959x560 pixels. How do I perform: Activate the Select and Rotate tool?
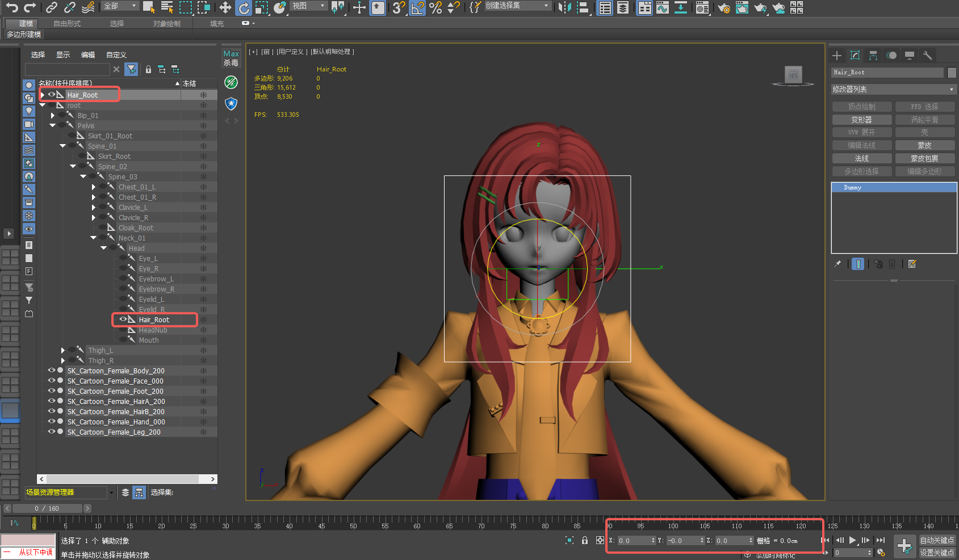coord(244,7)
